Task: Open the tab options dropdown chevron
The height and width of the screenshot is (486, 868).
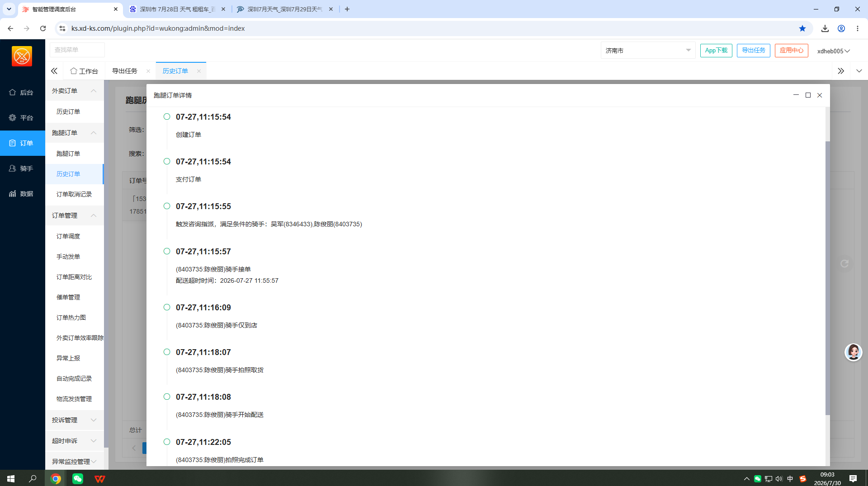Action: click(x=859, y=71)
